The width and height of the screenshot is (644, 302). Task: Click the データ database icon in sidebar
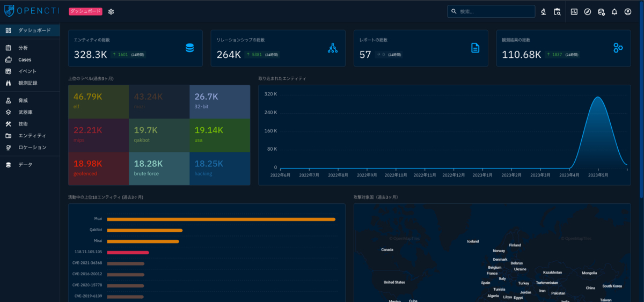8,165
